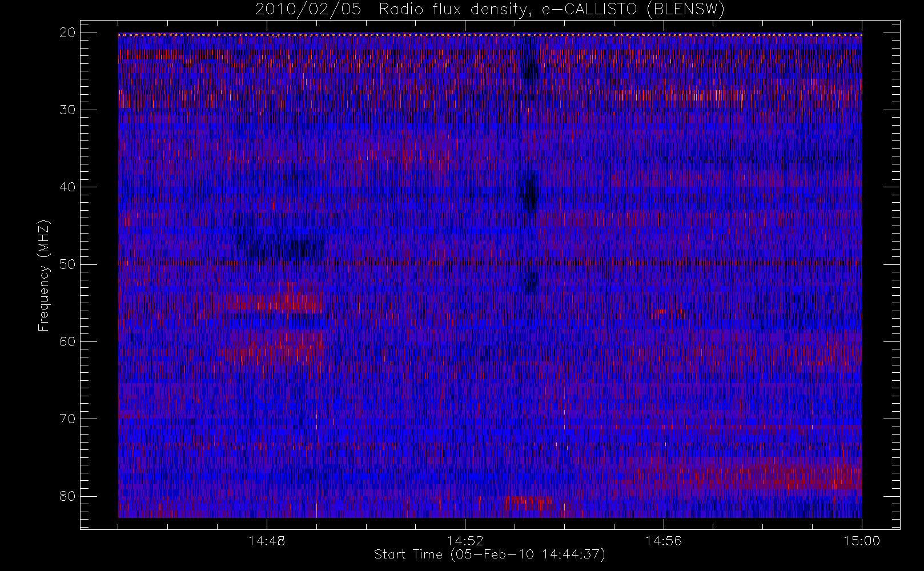This screenshot has height=571, width=924.
Task: Click the plot title '2010/02/05 Radio flux density'
Action: [x=490, y=10]
